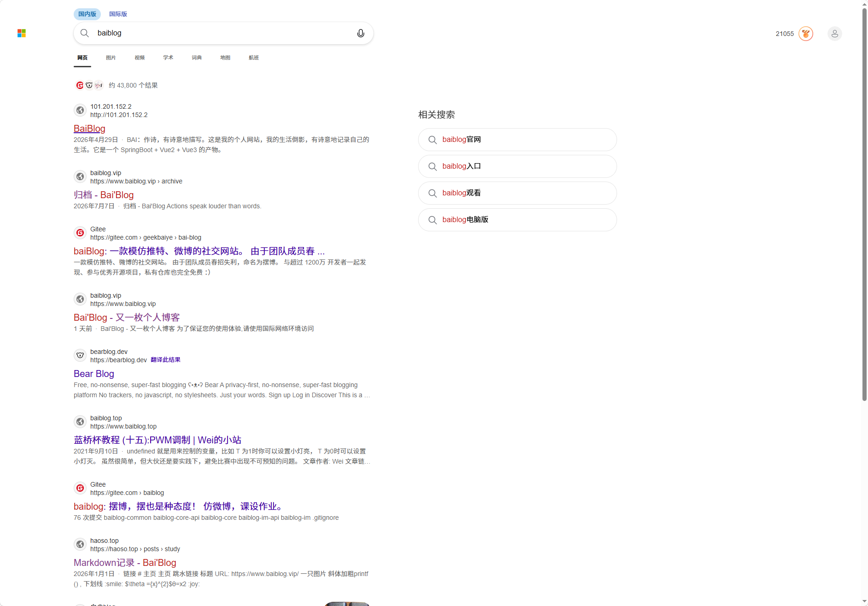The height and width of the screenshot is (606, 868).
Task: Click the https://www.baiblog.top URL
Action: pos(123,426)
